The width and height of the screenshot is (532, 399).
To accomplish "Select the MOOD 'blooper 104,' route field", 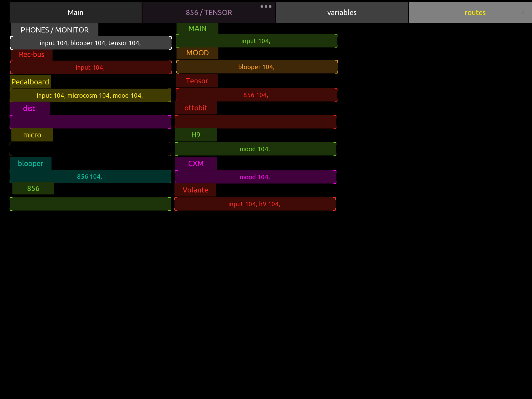I will pyautogui.click(x=257, y=67).
